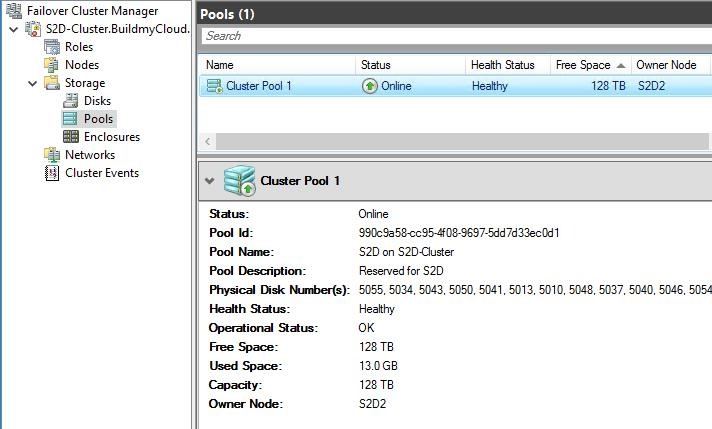
Task: Click the Physical Disk Numbers value list
Action: click(535, 290)
